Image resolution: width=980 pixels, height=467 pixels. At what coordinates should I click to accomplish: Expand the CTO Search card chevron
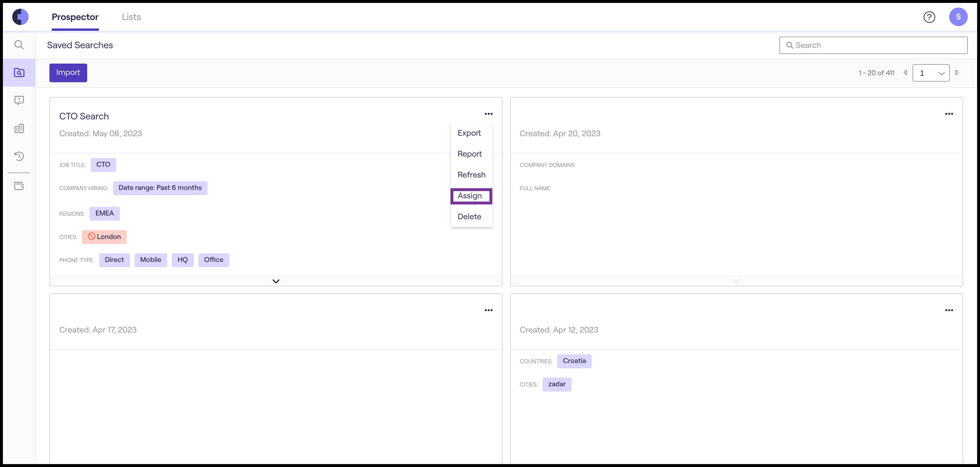click(x=276, y=281)
